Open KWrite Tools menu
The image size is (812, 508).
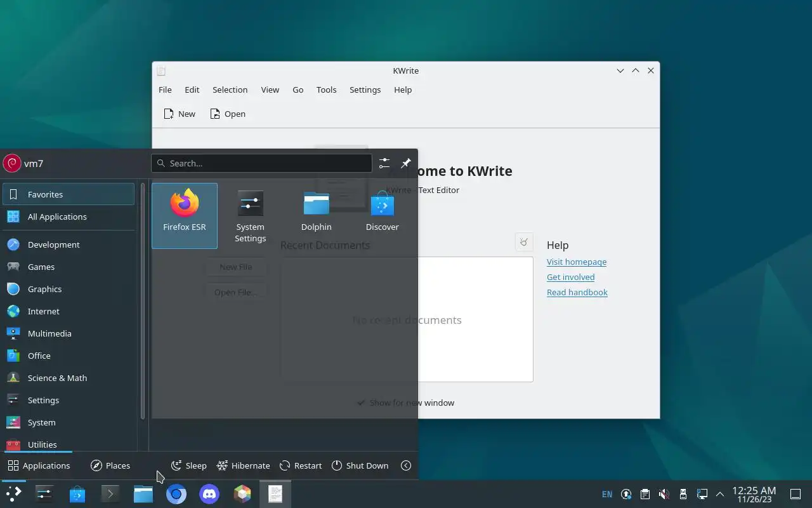[x=326, y=90]
